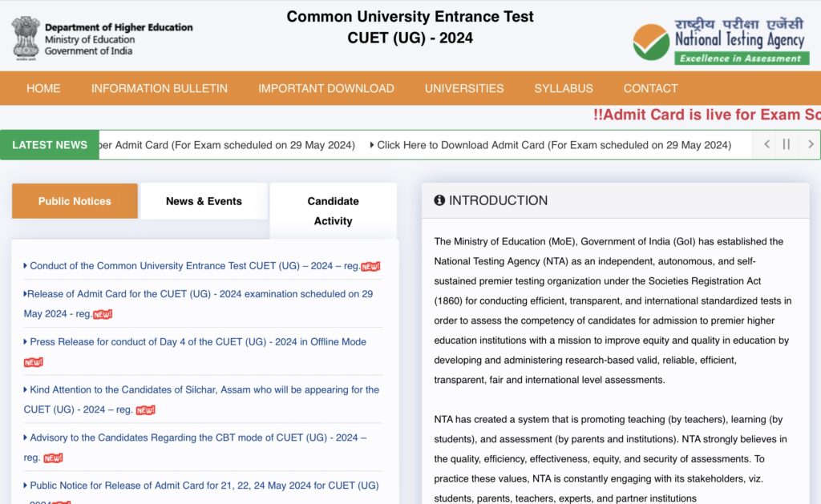Open notice for Candidates of Silchar, Assam

(201, 399)
